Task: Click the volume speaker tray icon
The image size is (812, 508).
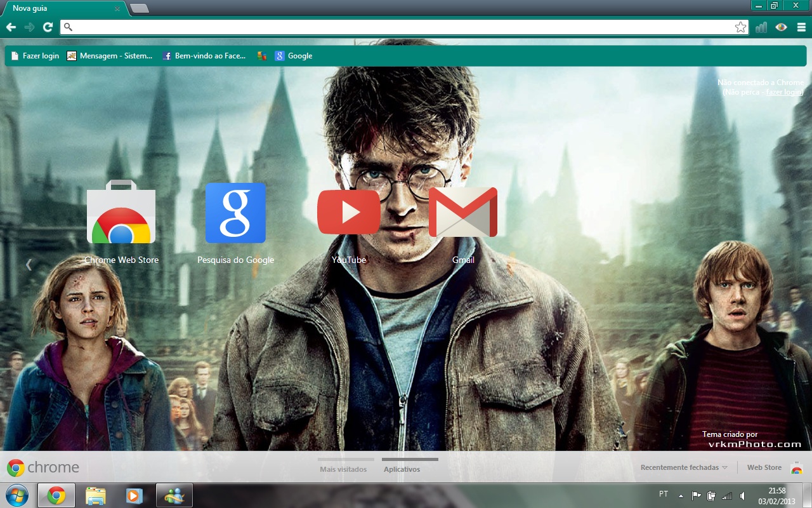Action: 743,496
